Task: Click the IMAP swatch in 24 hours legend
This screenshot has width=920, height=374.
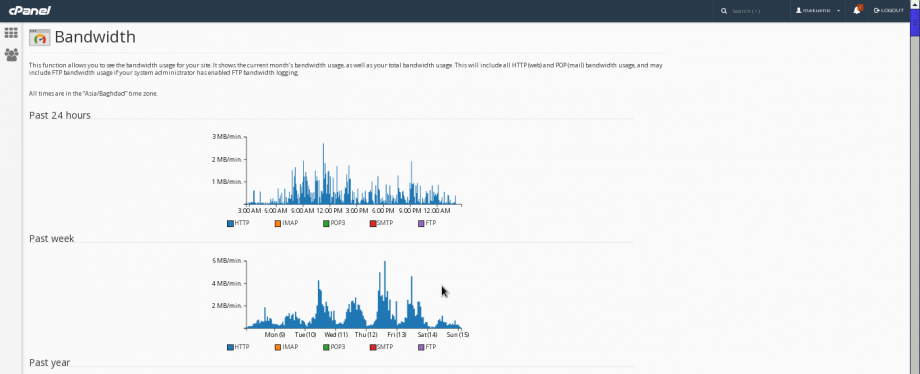Action: pyautogui.click(x=278, y=223)
